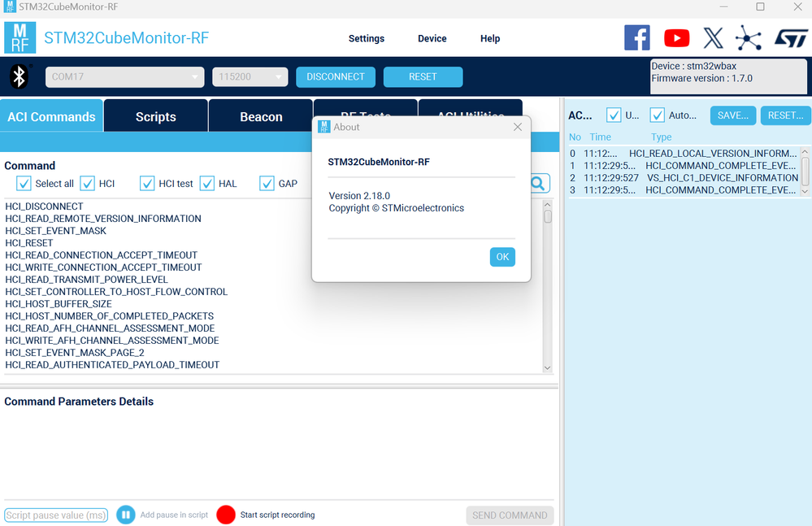Click the RESET button beside DISCONNECT
Screen dimensions: 812x526
[x=423, y=76]
